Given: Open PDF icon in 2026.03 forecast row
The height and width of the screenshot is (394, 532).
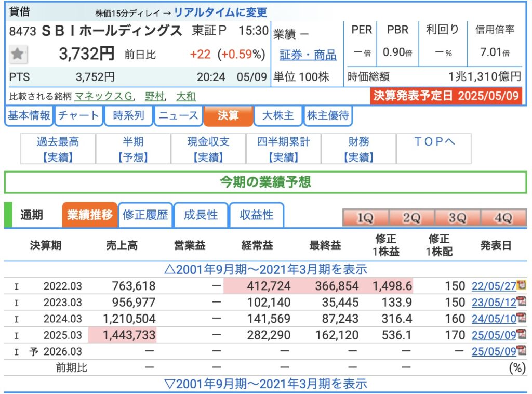Looking at the screenshot, I should pos(522,350).
